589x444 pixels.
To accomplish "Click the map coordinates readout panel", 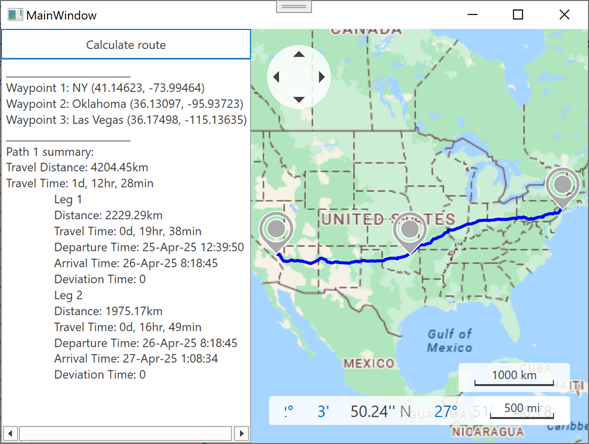I will click(419, 411).
